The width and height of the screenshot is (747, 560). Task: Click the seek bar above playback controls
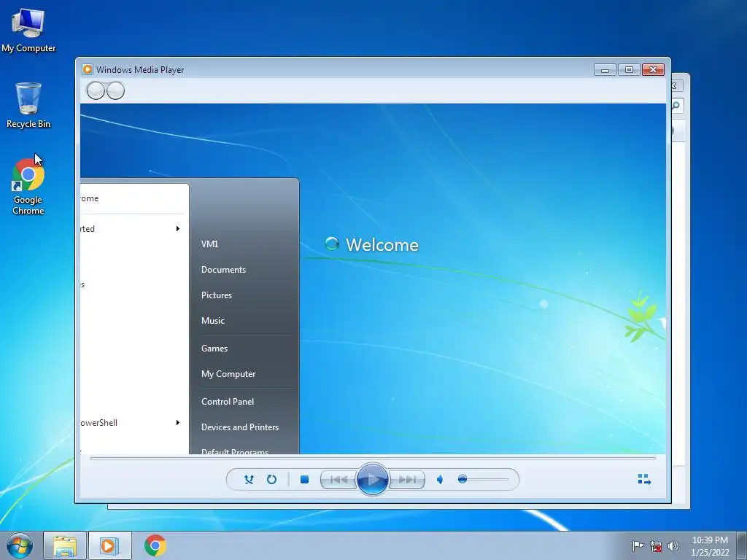coord(373,459)
